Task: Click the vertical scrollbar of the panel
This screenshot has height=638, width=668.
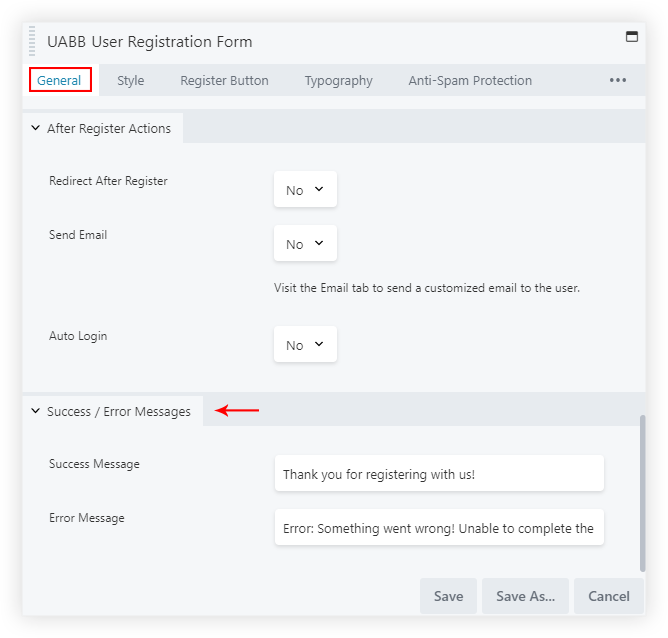Action: [642, 490]
